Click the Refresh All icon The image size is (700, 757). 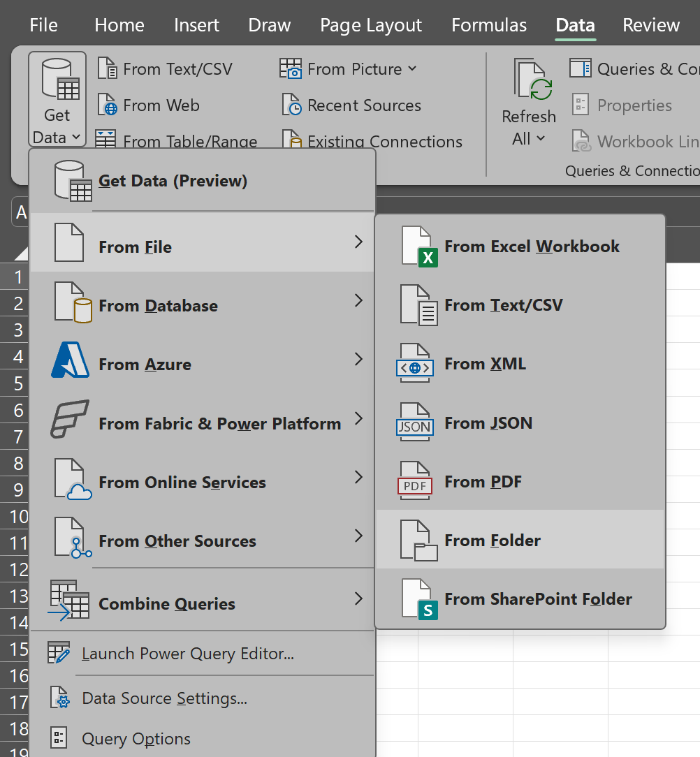pos(533,80)
